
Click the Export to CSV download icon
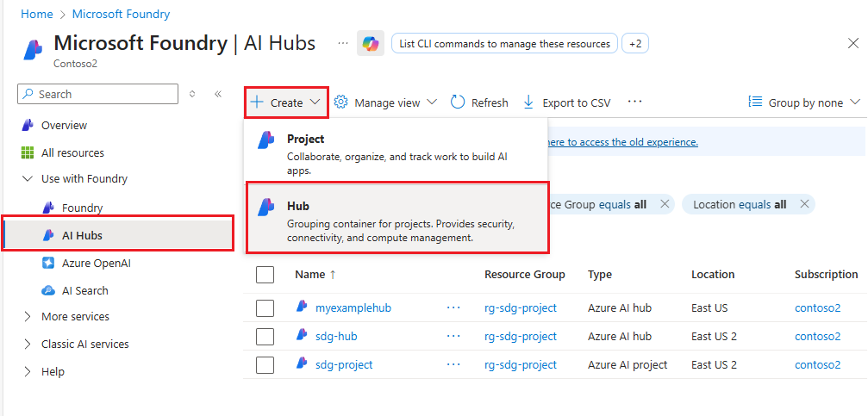[528, 102]
